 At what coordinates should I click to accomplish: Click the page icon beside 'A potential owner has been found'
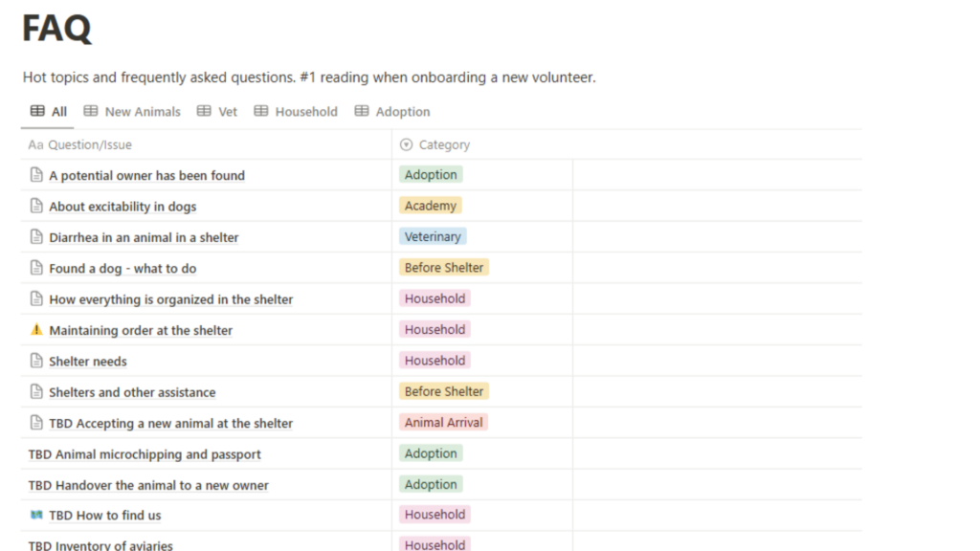click(x=36, y=175)
